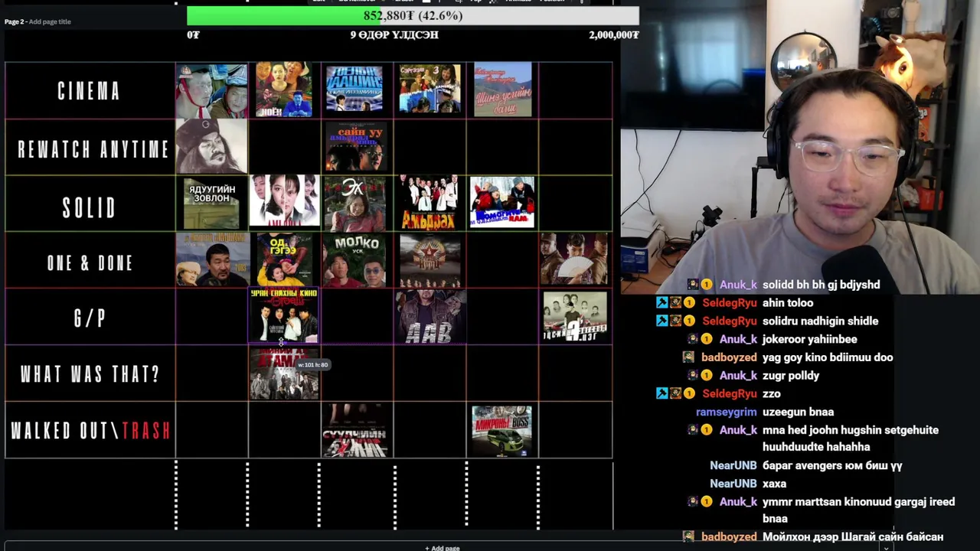
Task: Click the white car poster in G/P row
Action: [x=575, y=316]
